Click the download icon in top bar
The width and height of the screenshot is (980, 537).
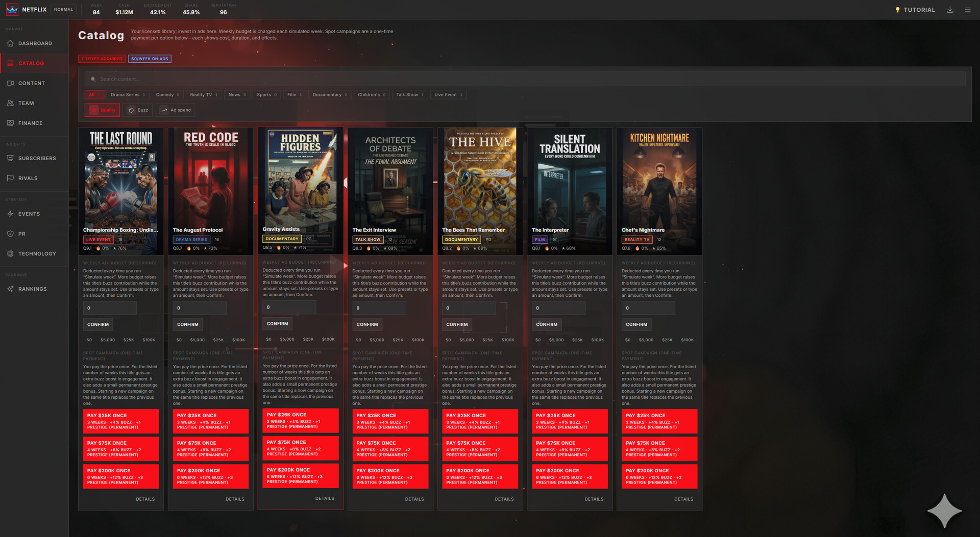[x=950, y=10]
